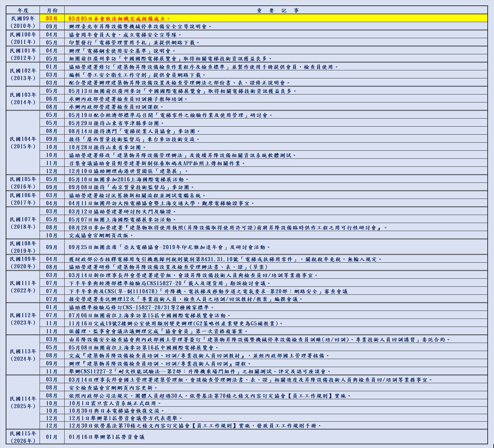The image size is (494, 448).
Task: Click the 10月30日 日本電梯協會 entry
Action: (116, 411)
